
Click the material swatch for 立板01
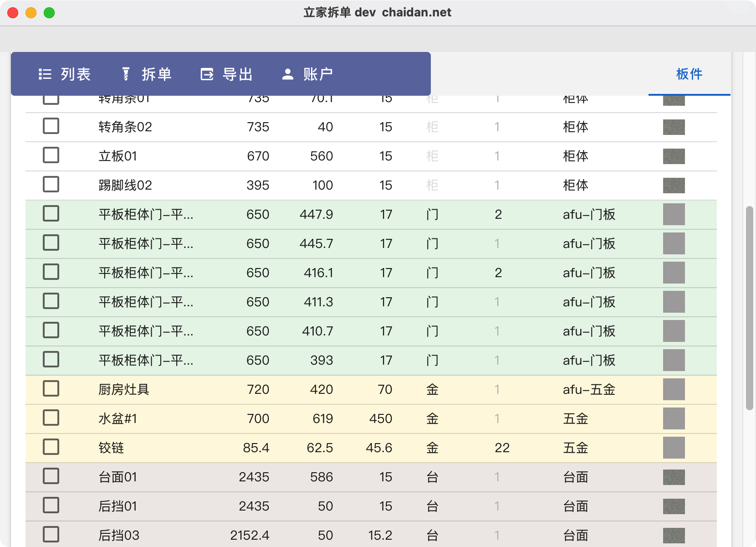point(674,156)
